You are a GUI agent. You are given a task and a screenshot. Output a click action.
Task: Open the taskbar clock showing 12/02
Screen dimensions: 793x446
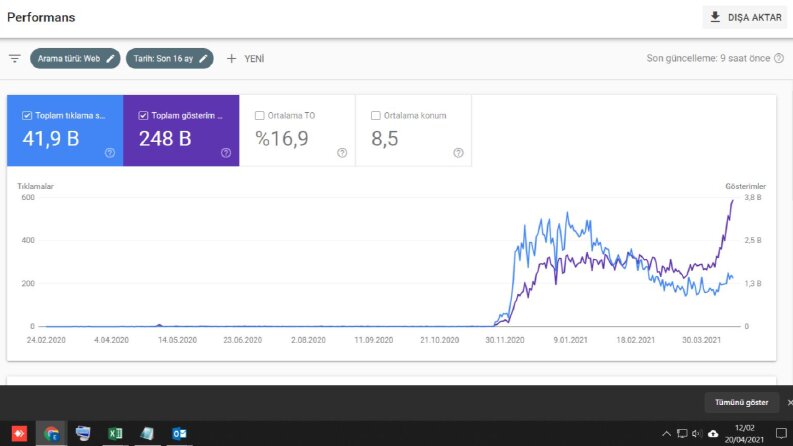744,434
